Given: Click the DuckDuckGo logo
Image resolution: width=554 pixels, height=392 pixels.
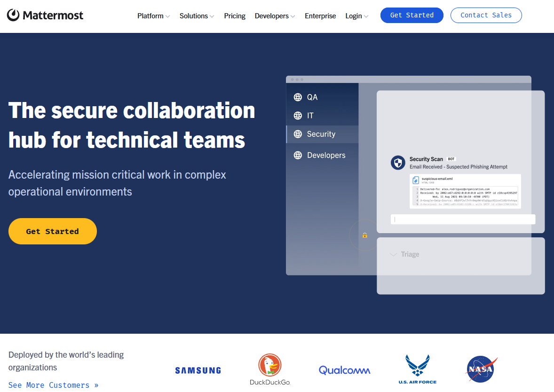Looking at the screenshot, I should (270, 369).
